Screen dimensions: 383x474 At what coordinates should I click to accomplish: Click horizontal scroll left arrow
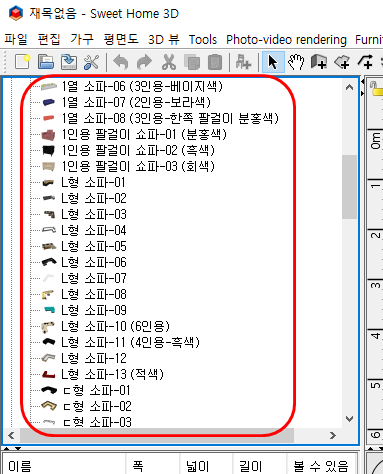coord(11,435)
